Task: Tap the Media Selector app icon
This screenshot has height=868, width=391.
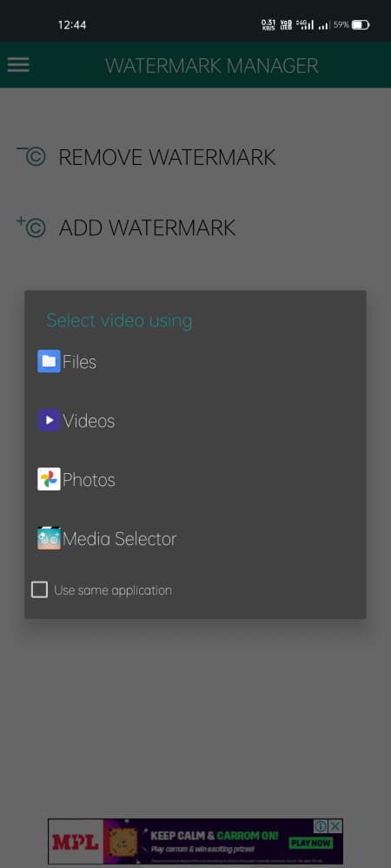Action: 49,538
